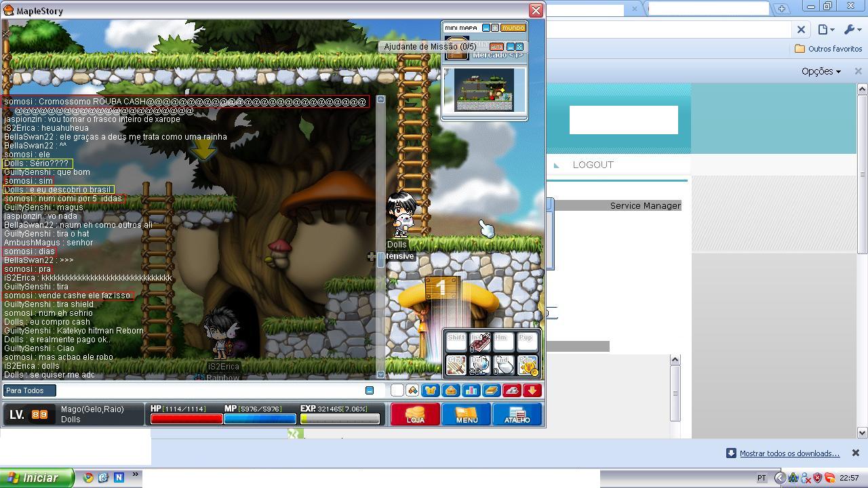868x488 pixels.
Task: Use the Ctrl quick slot sword skill
Action: point(456,365)
